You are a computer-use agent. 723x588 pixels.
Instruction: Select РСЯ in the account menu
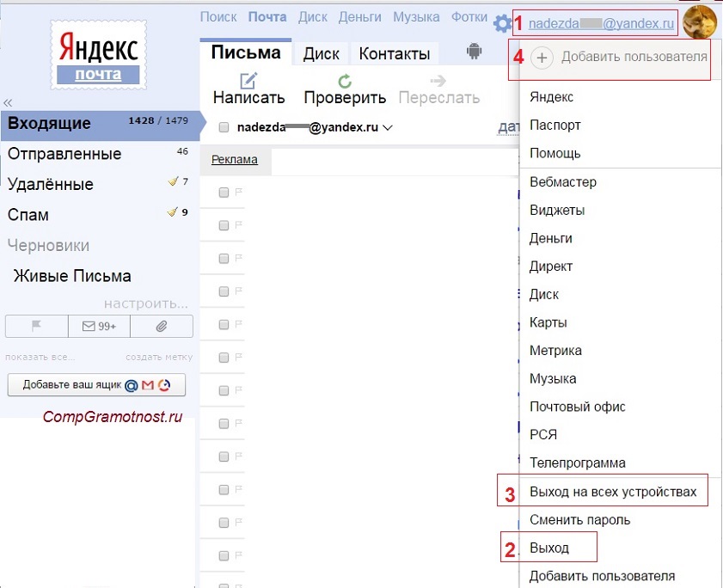pos(543,435)
